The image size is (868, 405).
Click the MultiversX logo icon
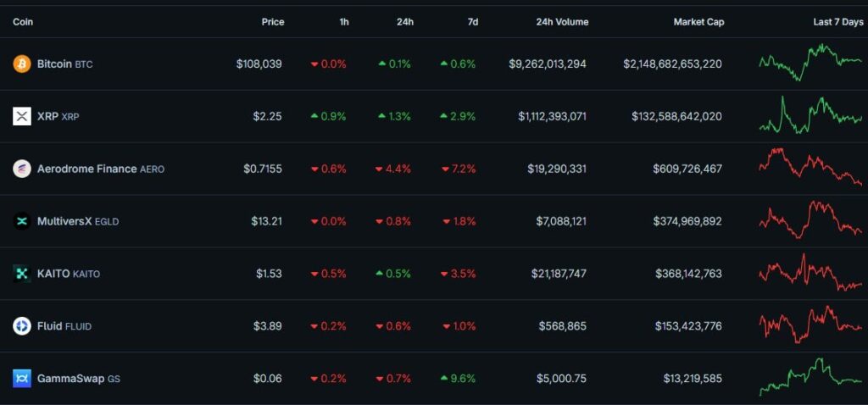coord(21,221)
